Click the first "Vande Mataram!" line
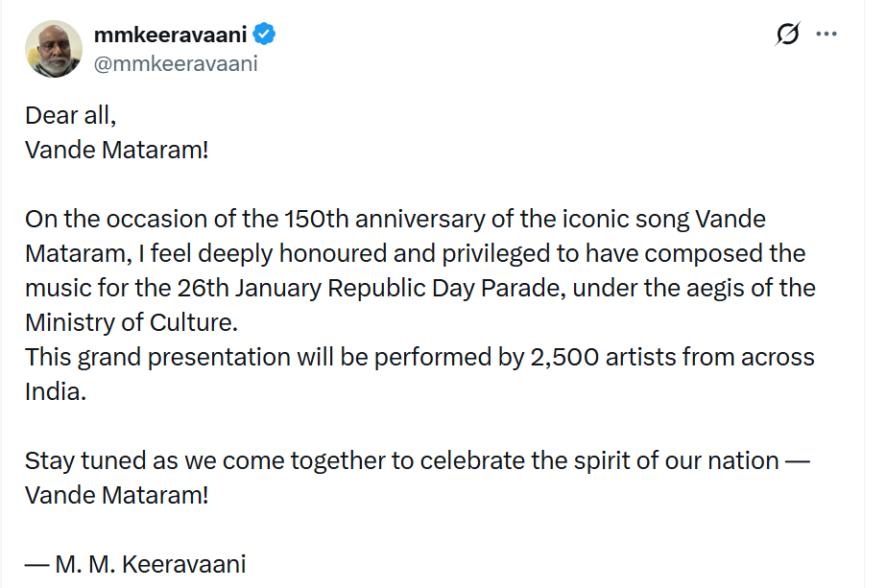The image size is (886, 588). (116, 151)
